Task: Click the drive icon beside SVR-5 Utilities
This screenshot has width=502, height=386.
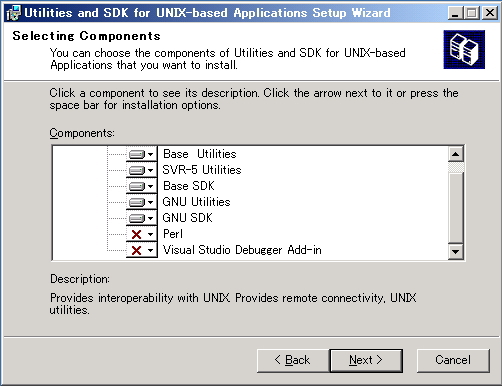Action: tap(137, 170)
